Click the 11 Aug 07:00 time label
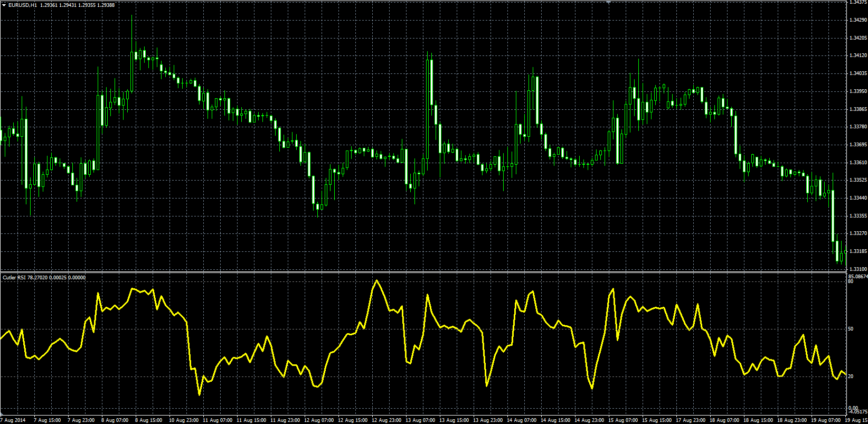The width and height of the screenshot is (868, 424). 218,420
